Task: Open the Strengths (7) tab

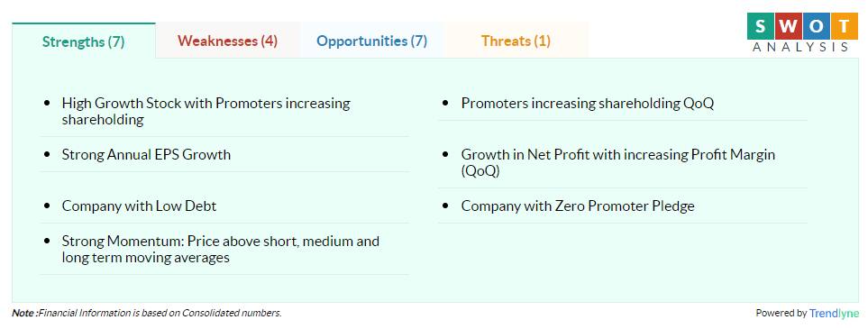Action: click(84, 41)
